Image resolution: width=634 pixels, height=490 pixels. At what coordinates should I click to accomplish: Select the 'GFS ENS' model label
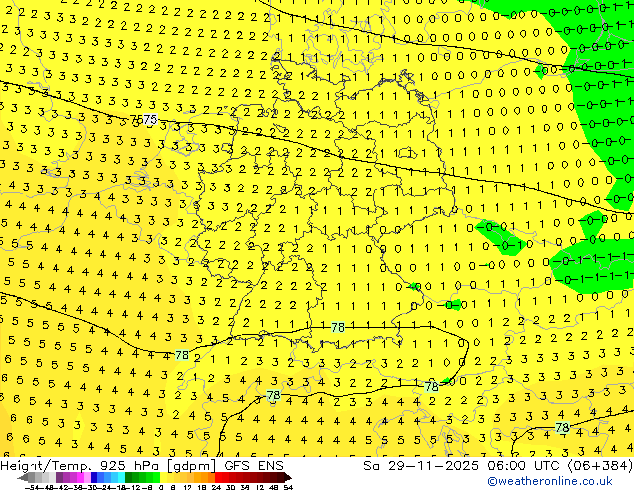point(254,466)
